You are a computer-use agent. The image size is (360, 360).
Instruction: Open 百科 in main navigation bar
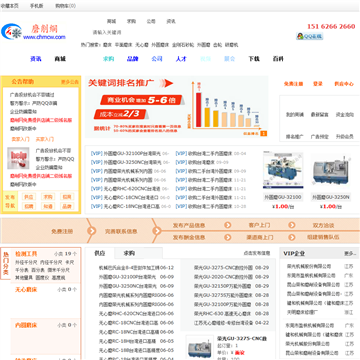pos(278,59)
